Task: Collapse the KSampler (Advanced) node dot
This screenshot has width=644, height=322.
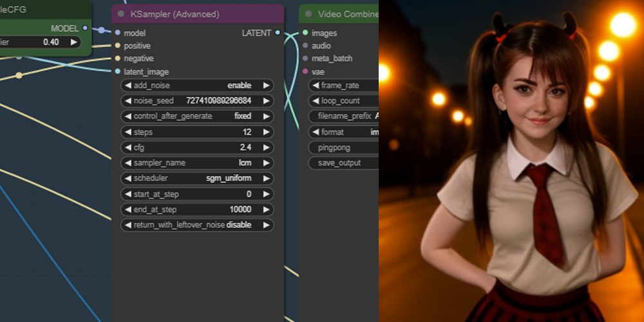Action: (x=121, y=14)
